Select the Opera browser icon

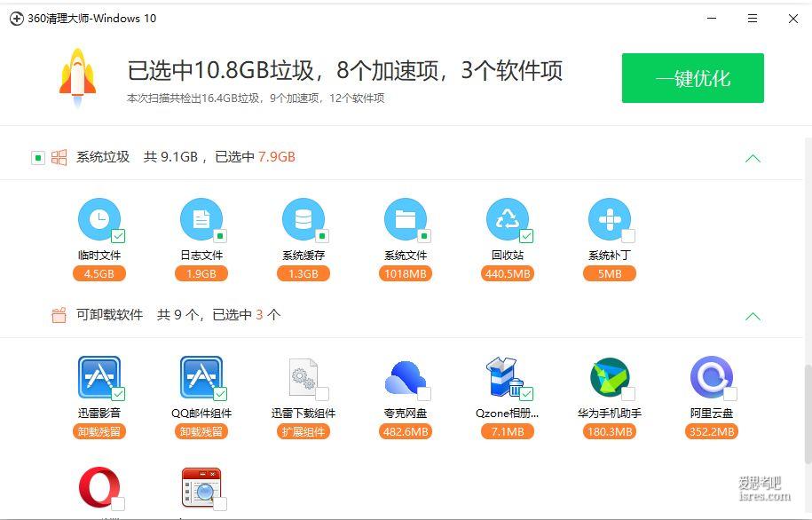point(99,487)
